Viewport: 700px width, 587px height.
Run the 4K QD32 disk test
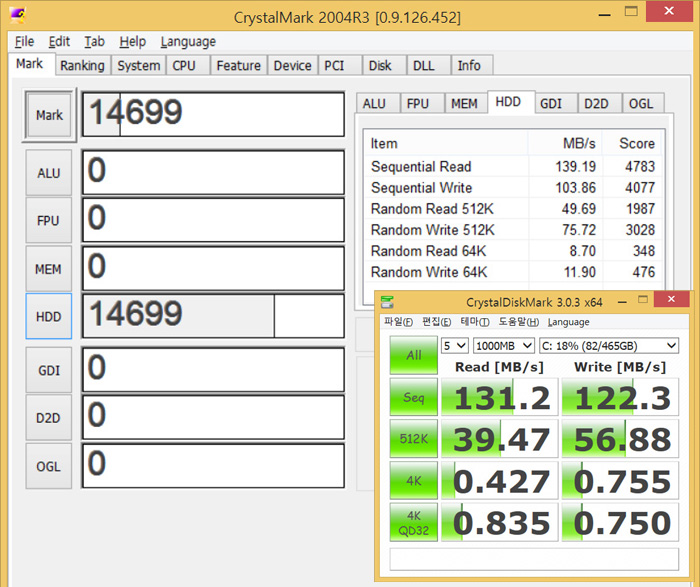(413, 522)
